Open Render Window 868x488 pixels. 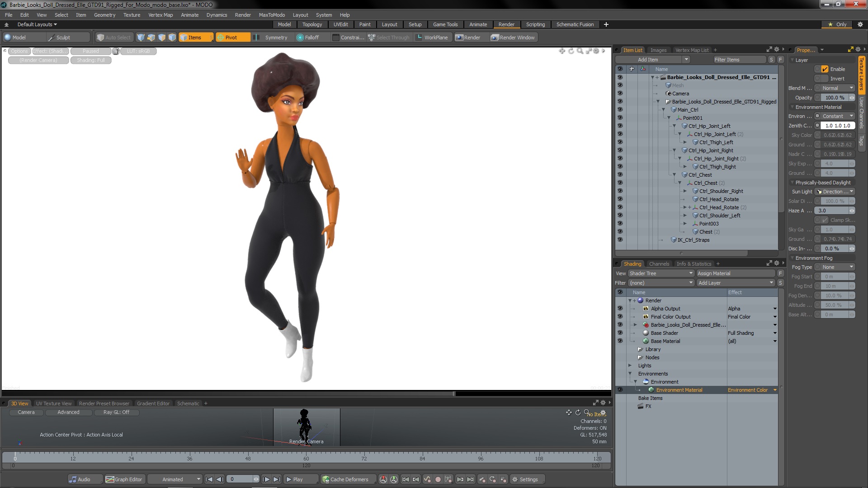coord(514,38)
